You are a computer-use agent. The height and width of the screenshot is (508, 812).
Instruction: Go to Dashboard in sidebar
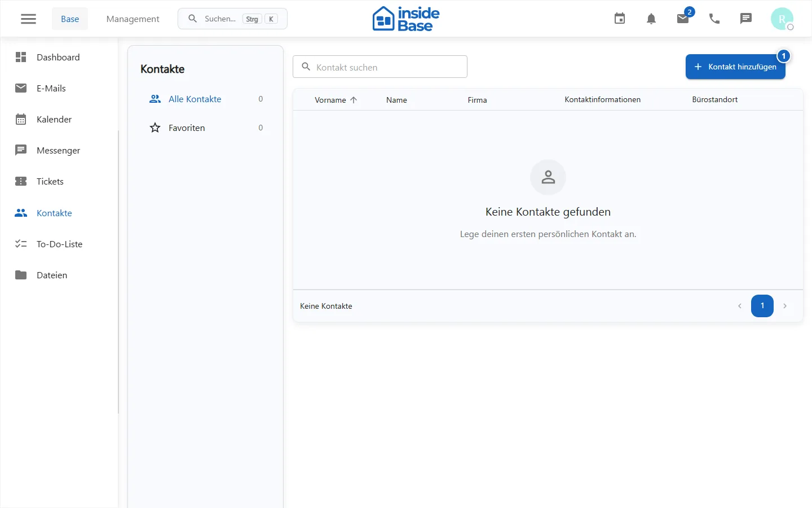tap(59, 57)
